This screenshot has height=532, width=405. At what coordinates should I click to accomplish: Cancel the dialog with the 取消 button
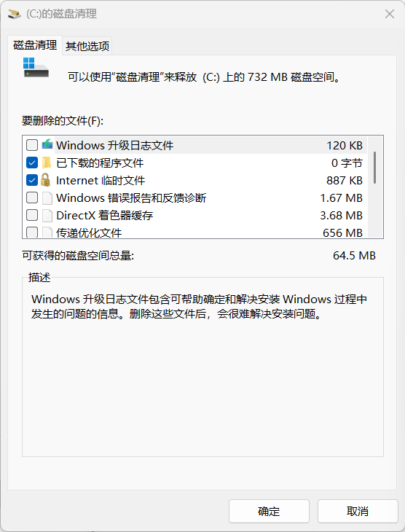pyautogui.click(x=358, y=511)
